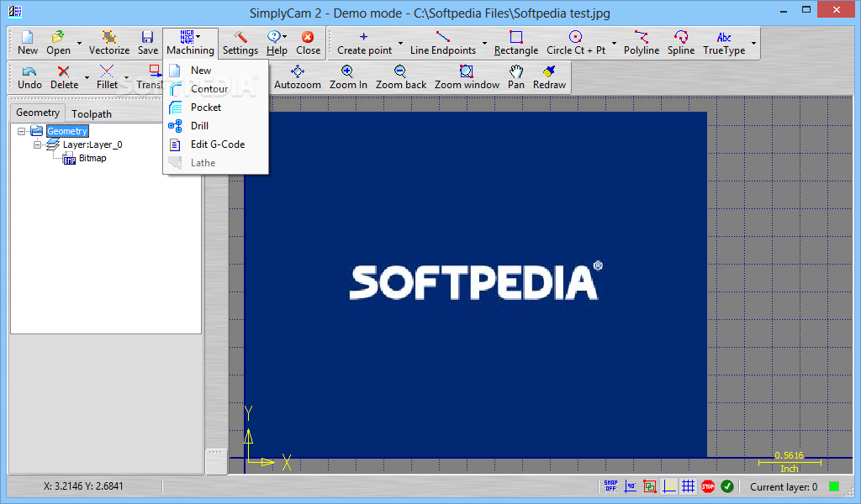Image resolution: width=861 pixels, height=504 pixels.
Task: Select the Bitmap tree item
Action: tap(92, 158)
